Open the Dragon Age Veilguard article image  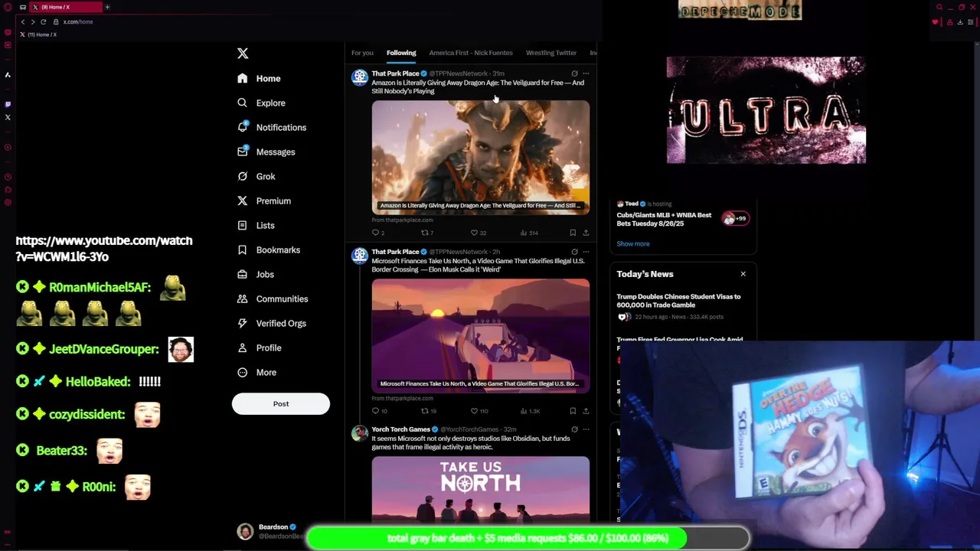coord(481,157)
